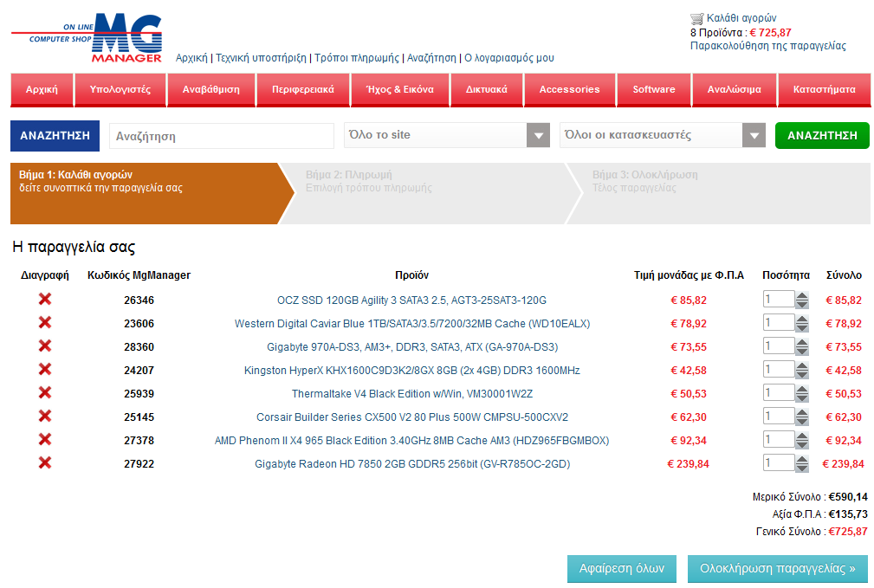Open Τεχνική υποστήριξη link in header
The image size is (874, 588).
[x=261, y=58]
